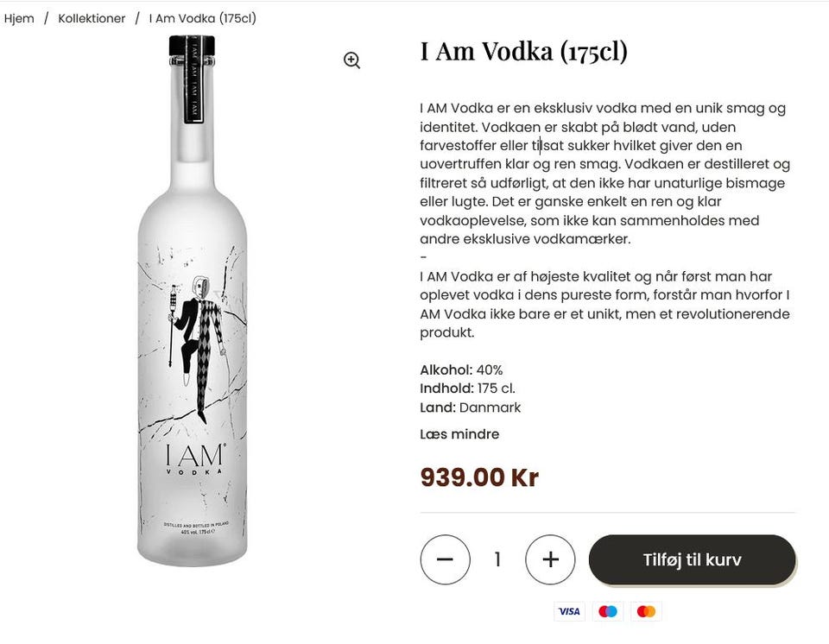The image size is (829, 644).
Task: Click the Alkohol: 40% line
Action: pos(461,370)
